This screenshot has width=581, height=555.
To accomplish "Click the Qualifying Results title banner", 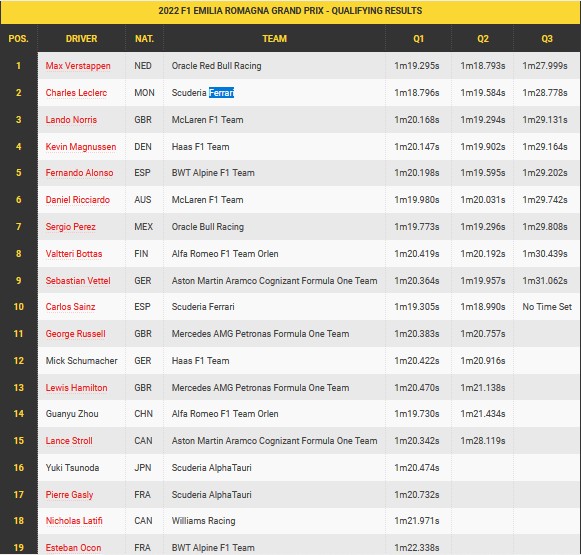I will [290, 11].
